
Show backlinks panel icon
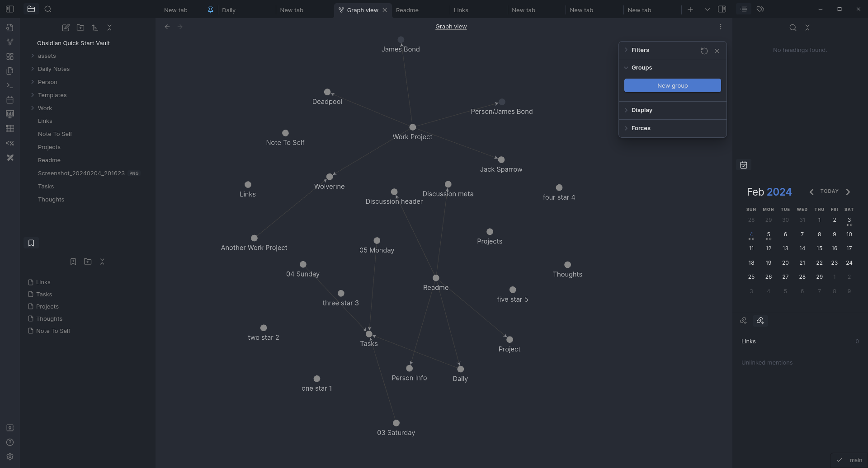coord(744,320)
